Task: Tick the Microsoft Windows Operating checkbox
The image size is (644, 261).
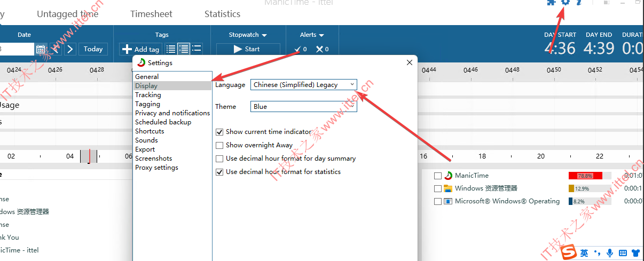Action: (438, 201)
